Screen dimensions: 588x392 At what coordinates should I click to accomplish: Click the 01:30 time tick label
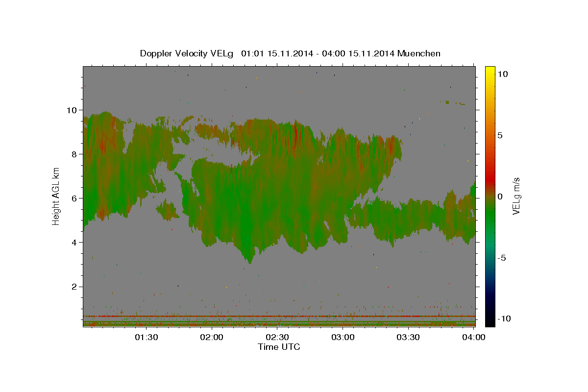146,337
